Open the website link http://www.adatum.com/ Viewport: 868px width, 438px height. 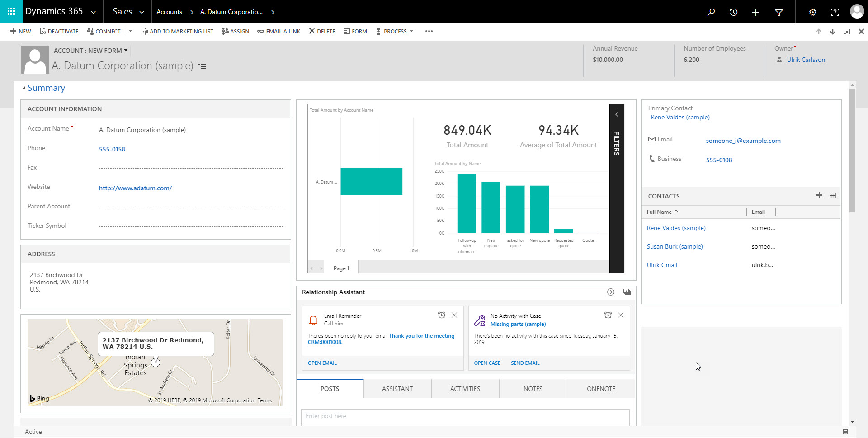point(135,188)
